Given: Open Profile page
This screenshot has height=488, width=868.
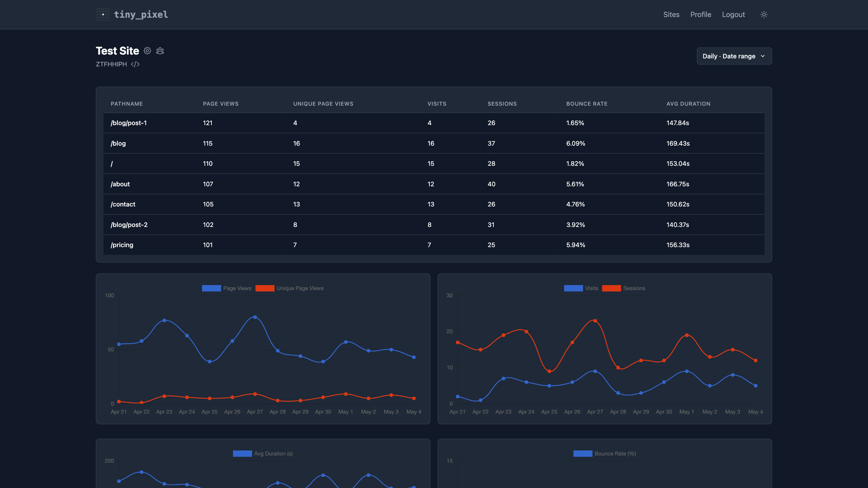Looking at the screenshot, I should (701, 15).
